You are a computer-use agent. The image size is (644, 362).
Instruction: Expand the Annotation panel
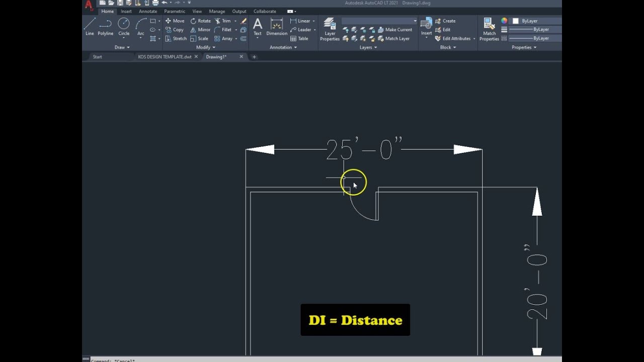coord(283,47)
